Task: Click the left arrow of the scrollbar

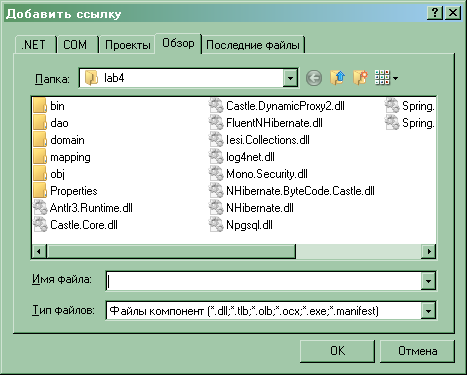Action: (39, 251)
